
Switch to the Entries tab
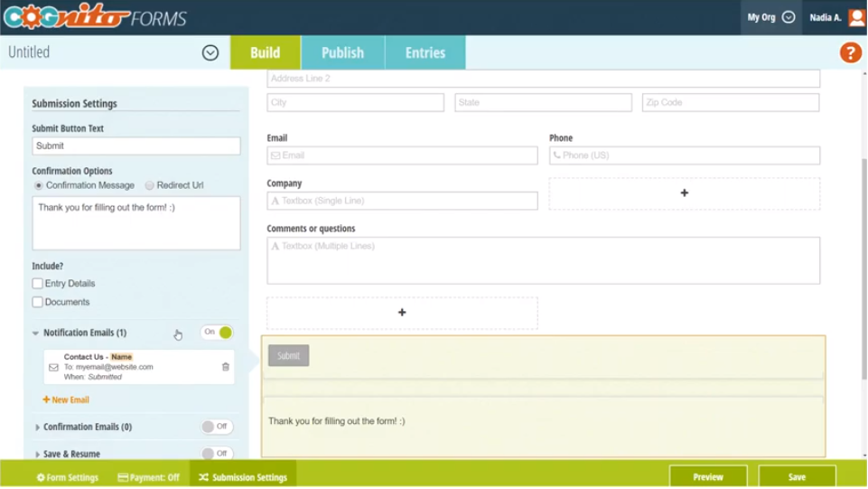(x=425, y=52)
